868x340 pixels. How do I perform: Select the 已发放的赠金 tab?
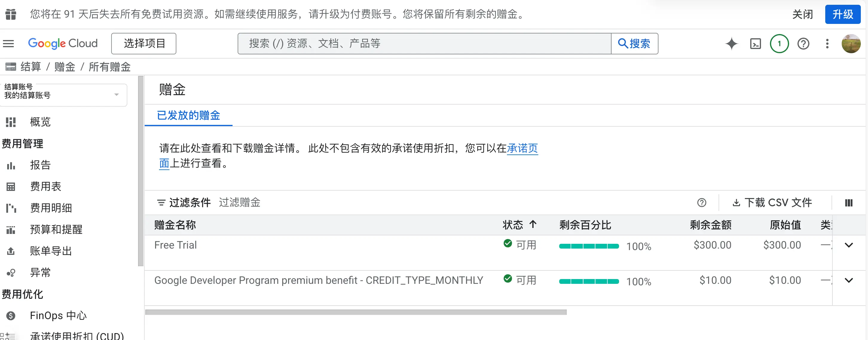click(188, 116)
